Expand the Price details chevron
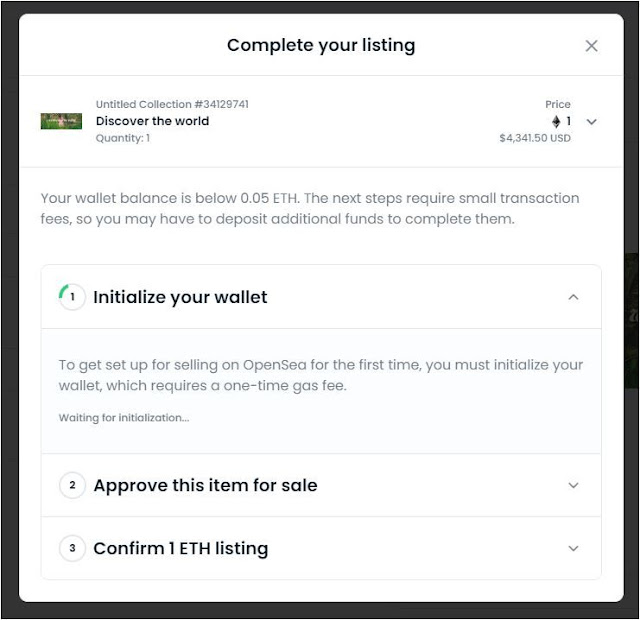The image size is (640, 620). tap(591, 122)
